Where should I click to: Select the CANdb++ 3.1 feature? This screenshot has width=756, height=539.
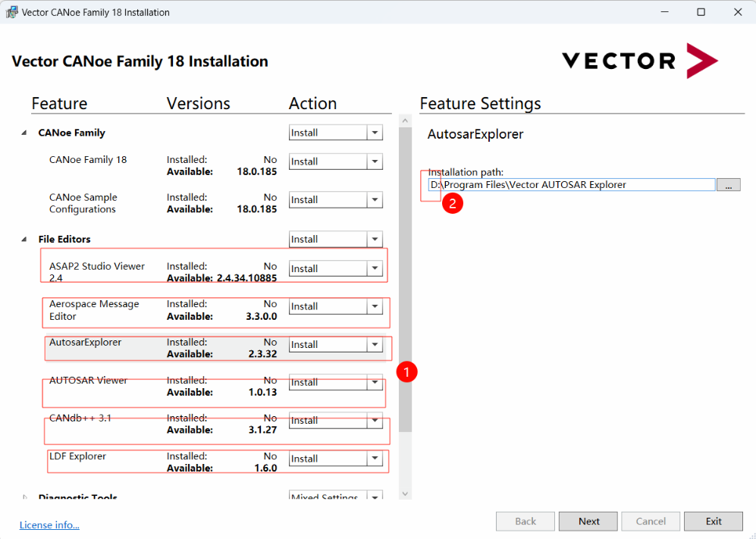(80, 418)
